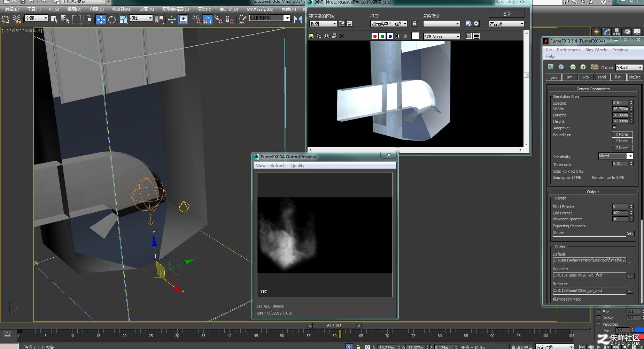Click Refresh in OutputPreview window
The height and width of the screenshot is (349, 644).
pyautogui.click(x=278, y=165)
